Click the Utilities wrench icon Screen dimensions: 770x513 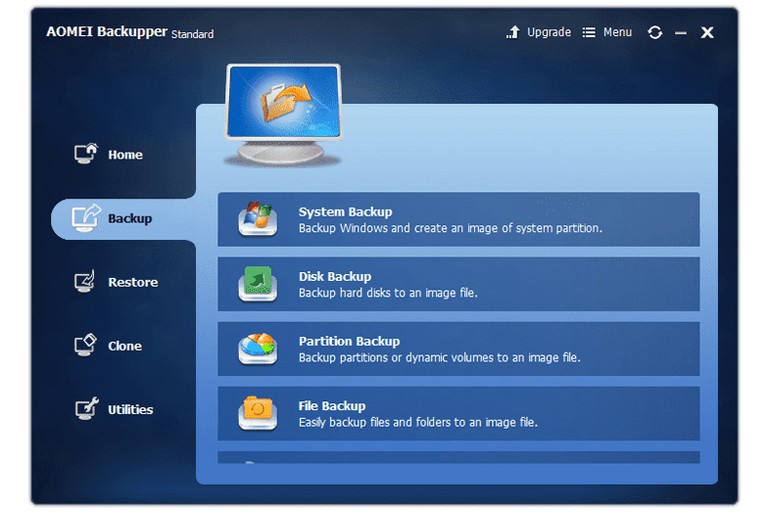tap(86, 408)
